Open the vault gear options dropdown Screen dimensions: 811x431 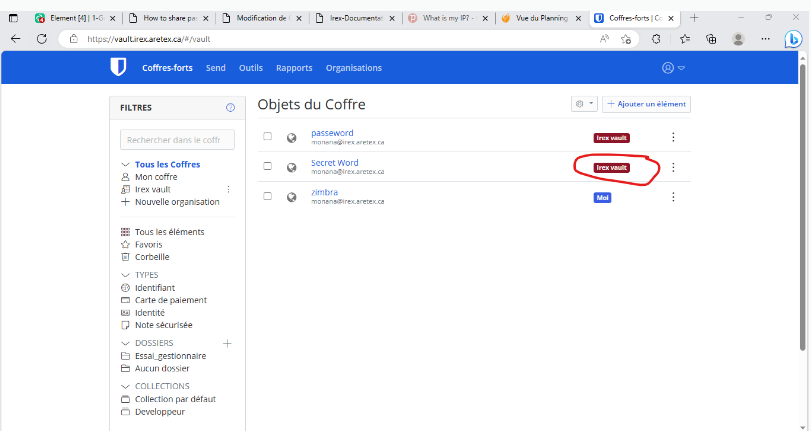point(584,104)
